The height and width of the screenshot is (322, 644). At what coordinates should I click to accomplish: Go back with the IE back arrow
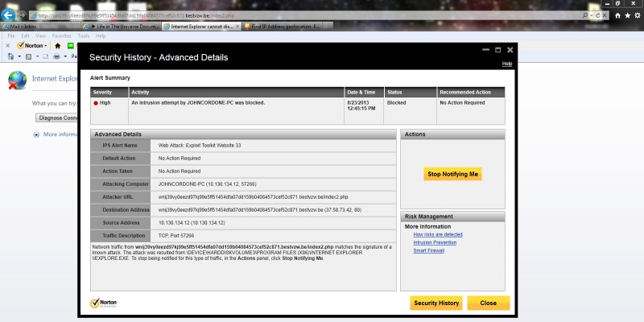point(8,15)
